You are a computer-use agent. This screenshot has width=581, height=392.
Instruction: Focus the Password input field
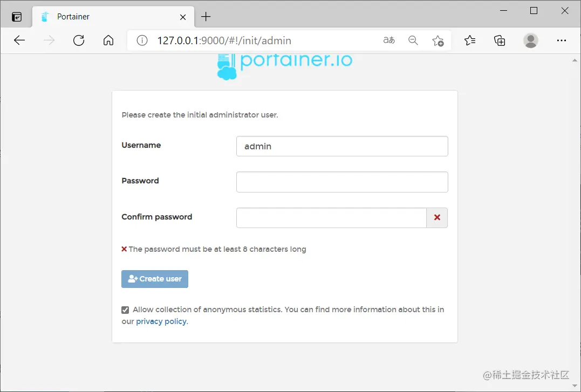[342, 182]
